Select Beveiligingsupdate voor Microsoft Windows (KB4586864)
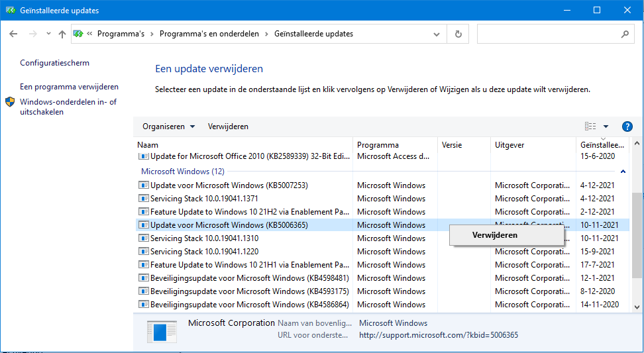The image size is (644, 353). tap(382, 305)
